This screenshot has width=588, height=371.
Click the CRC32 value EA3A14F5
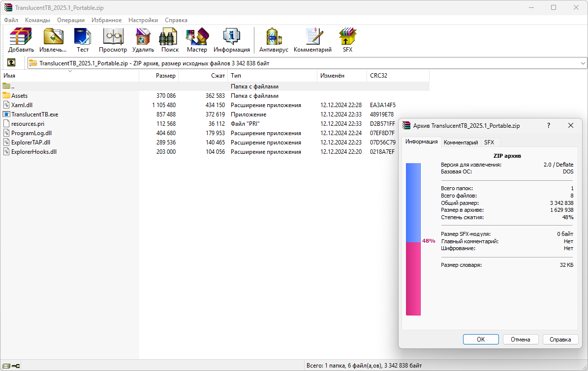click(x=382, y=105)
